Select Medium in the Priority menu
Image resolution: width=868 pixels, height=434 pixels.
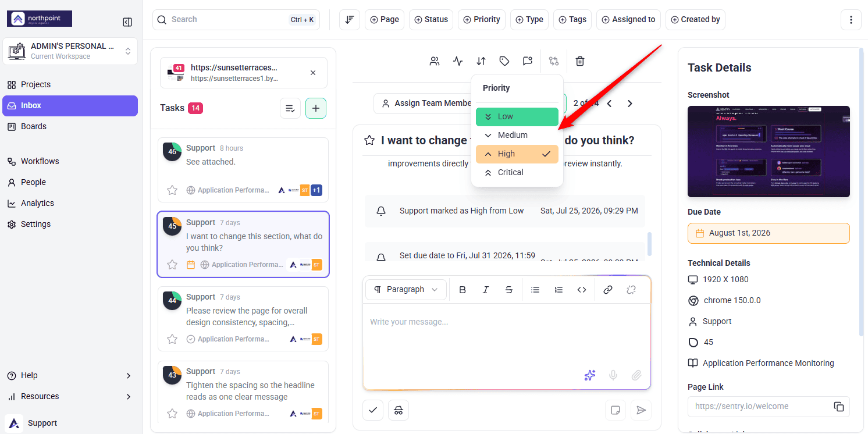(517, 135)
